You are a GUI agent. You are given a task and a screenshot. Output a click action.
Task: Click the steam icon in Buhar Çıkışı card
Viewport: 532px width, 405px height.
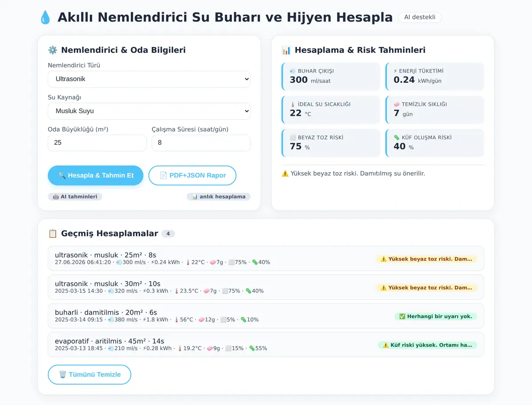pos(293,71)
